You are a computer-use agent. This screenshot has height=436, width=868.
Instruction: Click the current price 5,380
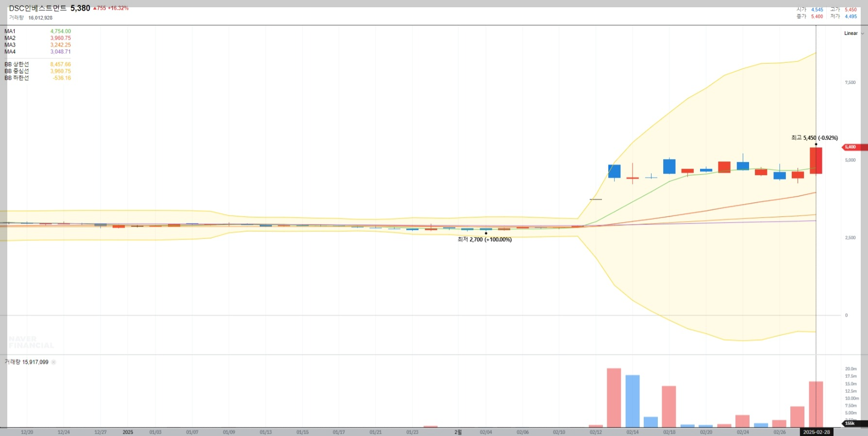80,8
